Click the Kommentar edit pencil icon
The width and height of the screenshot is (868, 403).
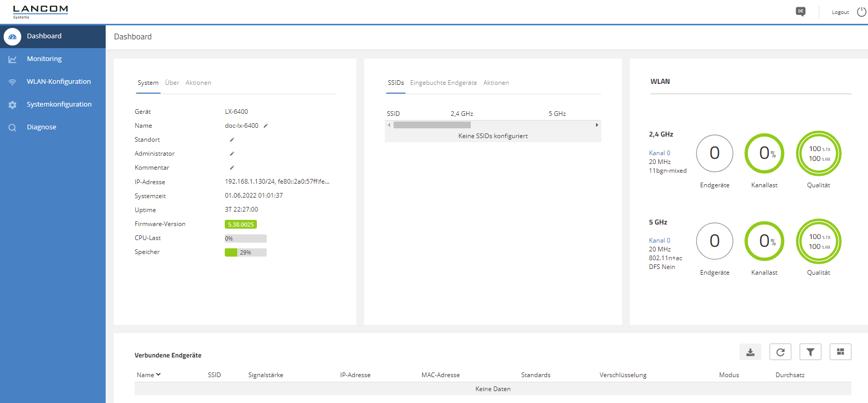232,168
